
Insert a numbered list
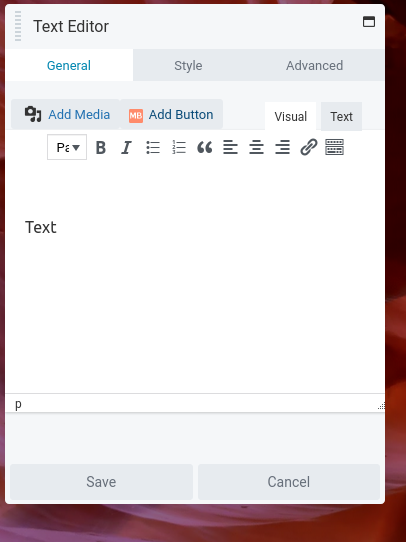(179, 148)
